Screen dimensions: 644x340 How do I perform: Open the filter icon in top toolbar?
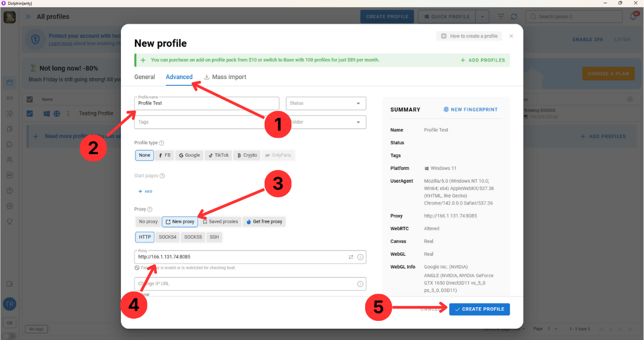point(501,16)
